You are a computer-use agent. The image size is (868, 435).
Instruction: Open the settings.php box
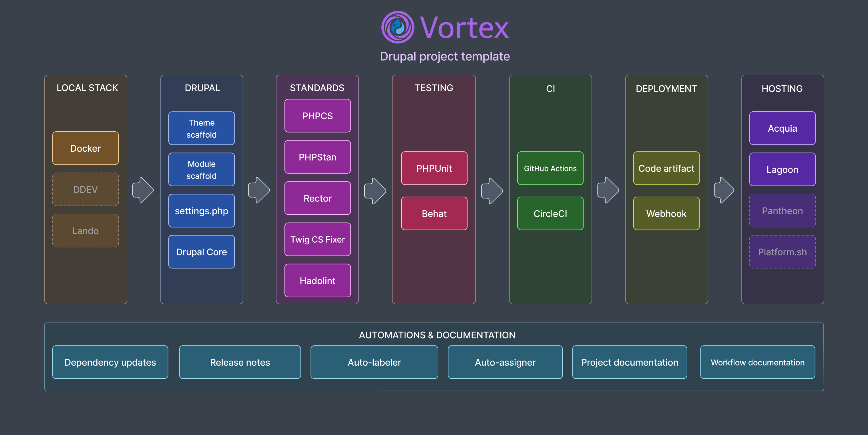coord(202,211)
